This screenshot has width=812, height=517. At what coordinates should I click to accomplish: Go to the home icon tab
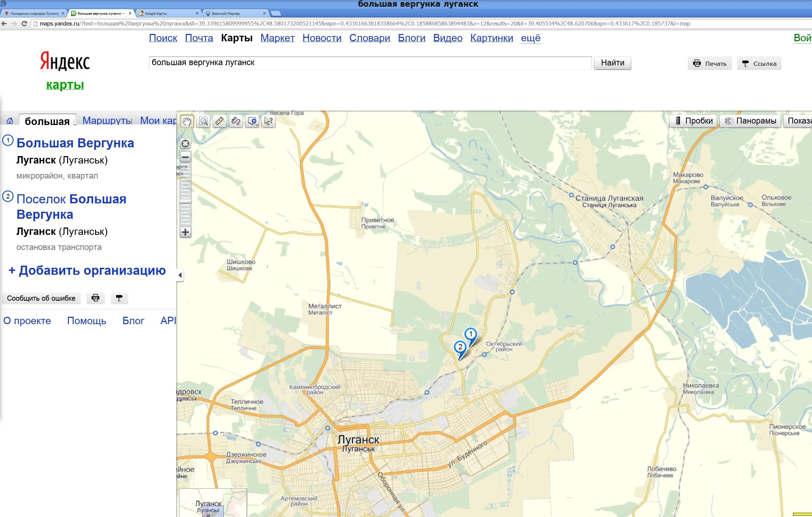click(10, 121)
